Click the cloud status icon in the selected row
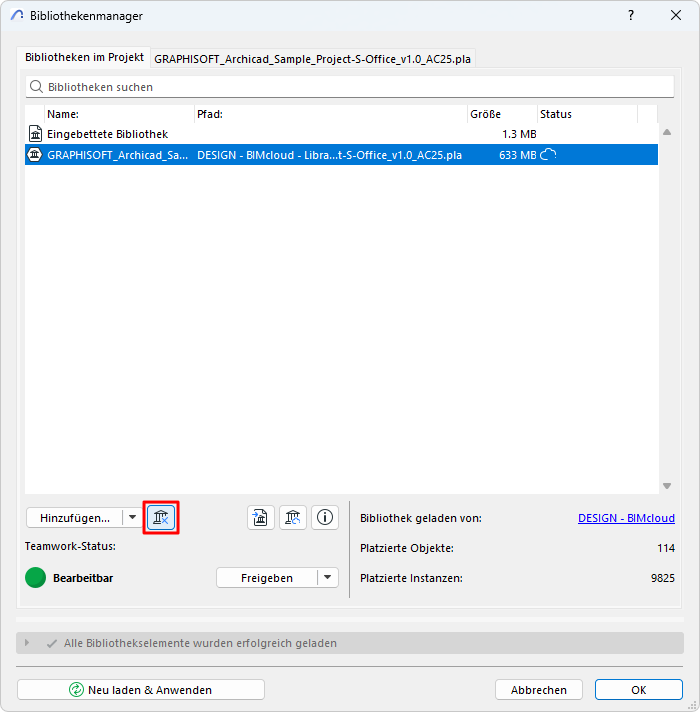Image resolution: width=700 pixels, height=712 pixels. click(x=548, y=155)
